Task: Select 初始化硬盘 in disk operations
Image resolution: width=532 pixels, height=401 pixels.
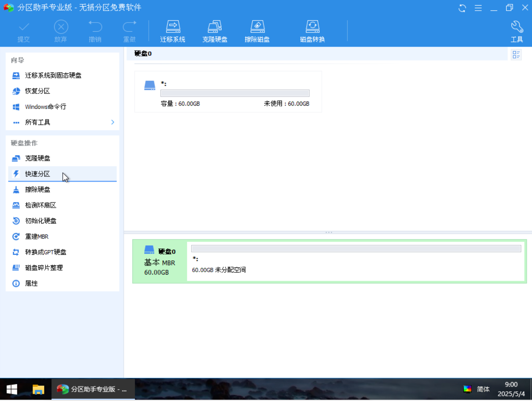Action: (x=62, y=221)
